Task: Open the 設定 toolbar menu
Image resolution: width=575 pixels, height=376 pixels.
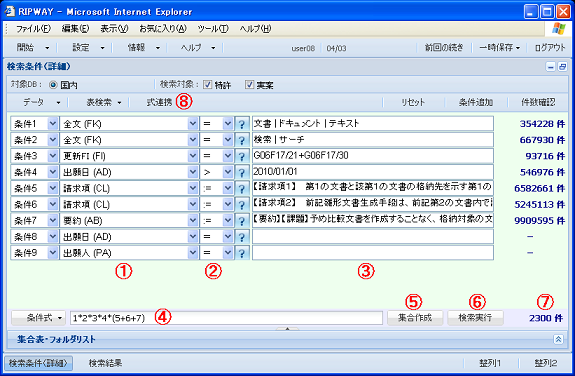Action: pyautogui.click(x=88, y=48)
